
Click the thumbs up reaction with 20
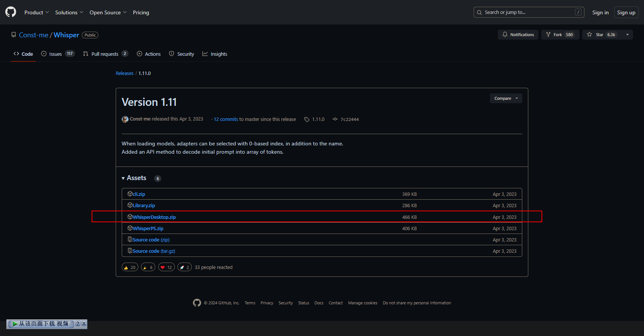[130, 267]
